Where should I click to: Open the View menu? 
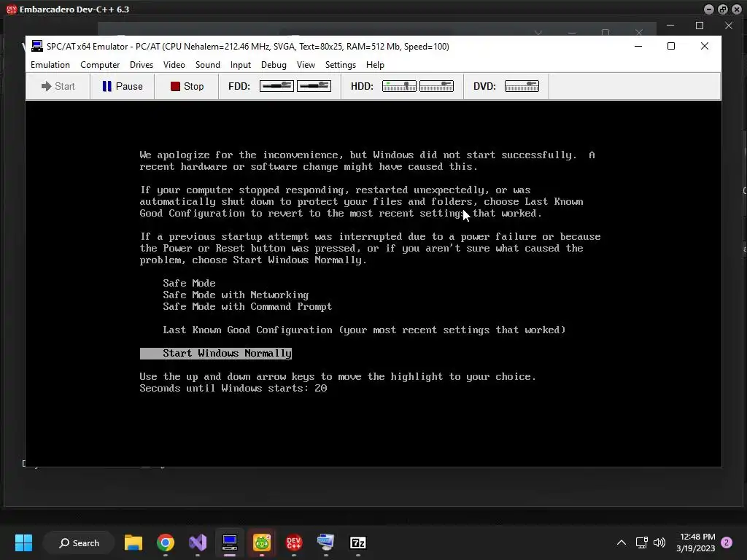pyautogui.click(x=306, y=65)
